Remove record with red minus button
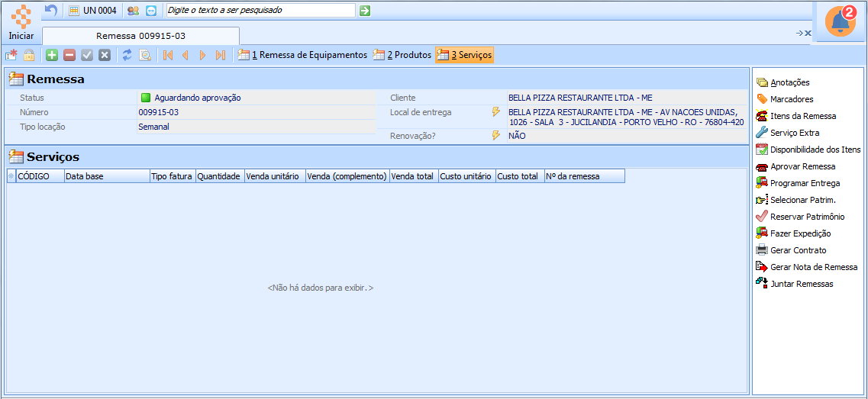This screenshot has height=399, width=868. (x=69, y=55)
